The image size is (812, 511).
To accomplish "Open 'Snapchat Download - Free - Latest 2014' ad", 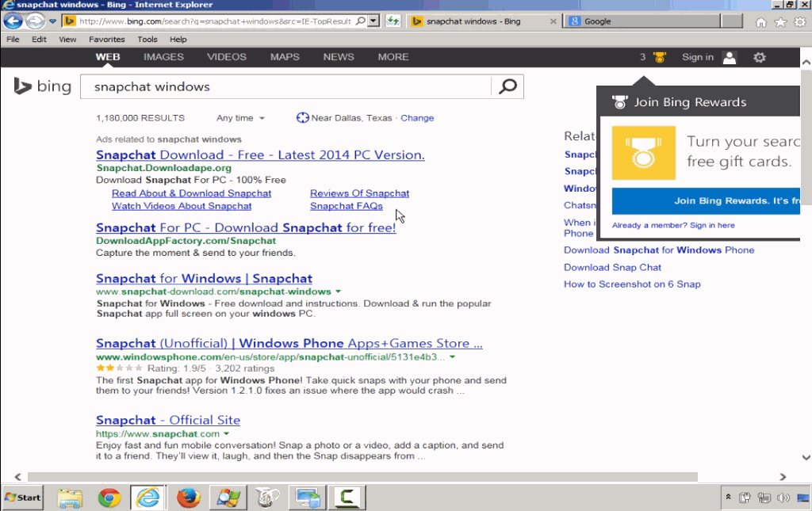I will pyautogui.click(x=260, y=154).
